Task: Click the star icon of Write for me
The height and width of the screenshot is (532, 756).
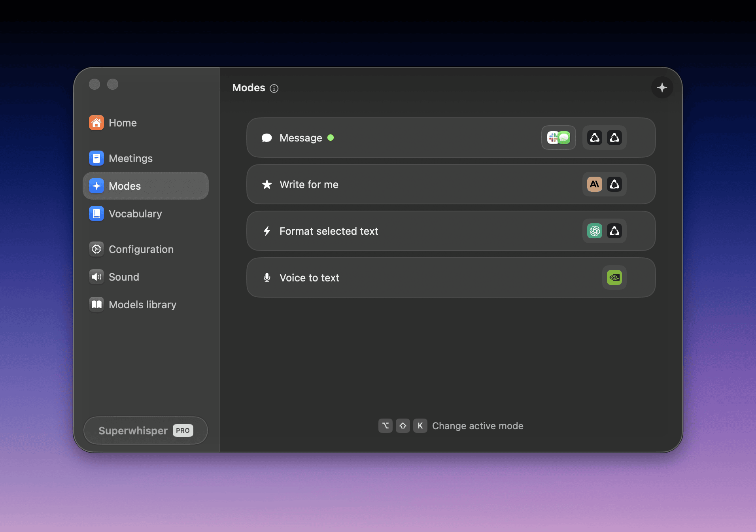Action: coord(267,184)
